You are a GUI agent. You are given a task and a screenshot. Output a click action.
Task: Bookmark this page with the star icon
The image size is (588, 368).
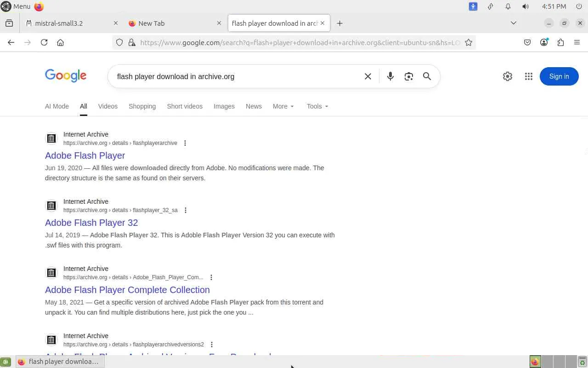coord(469,42)
